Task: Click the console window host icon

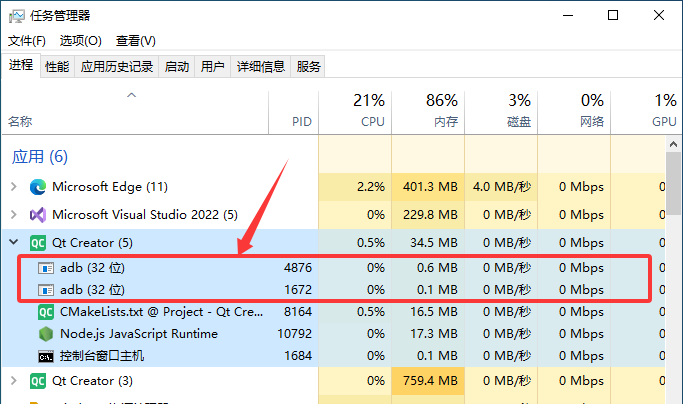Action: click(46, 356)
